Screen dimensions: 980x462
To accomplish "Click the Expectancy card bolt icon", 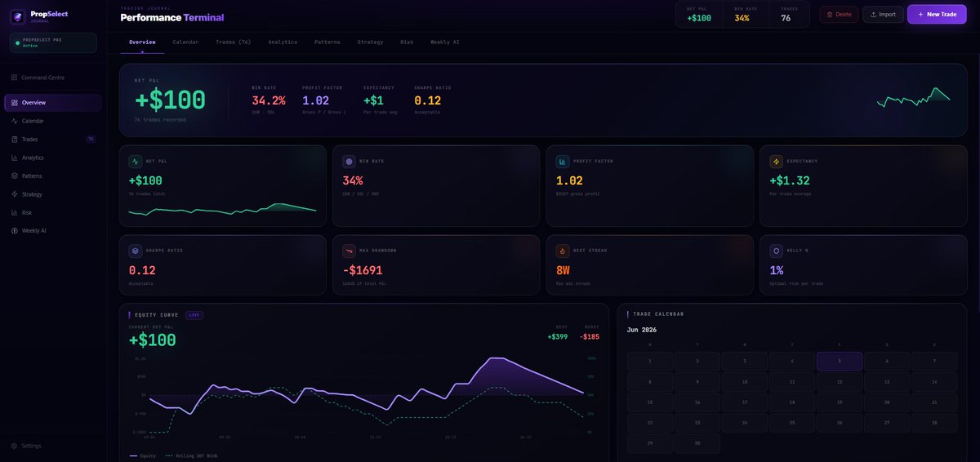I will [776, 162].
